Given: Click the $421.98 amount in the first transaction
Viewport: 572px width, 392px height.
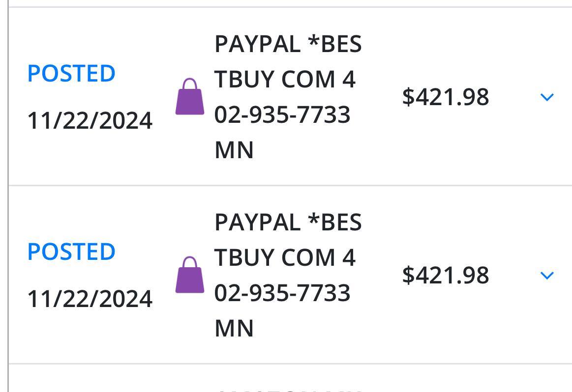Looking at the screenshot, I should 446,97.
